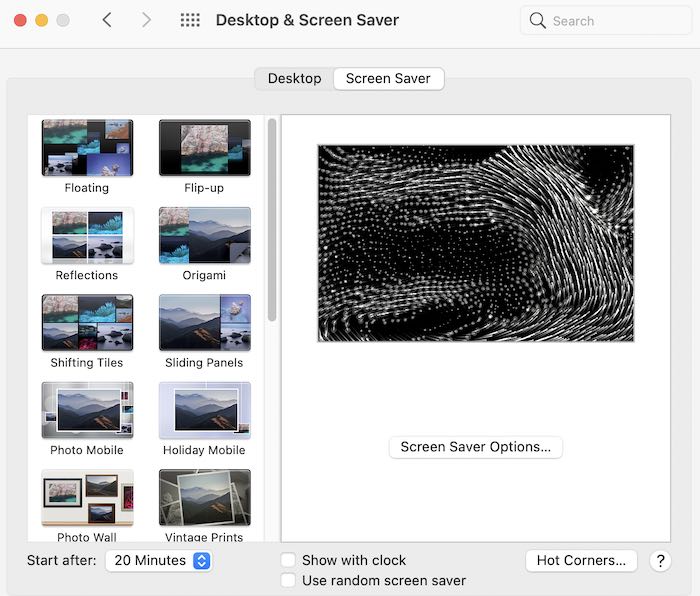The width and height of the screenshot is (700, 596).
Task: Click the "Origami" label text
Action: [x=204, y=275]
